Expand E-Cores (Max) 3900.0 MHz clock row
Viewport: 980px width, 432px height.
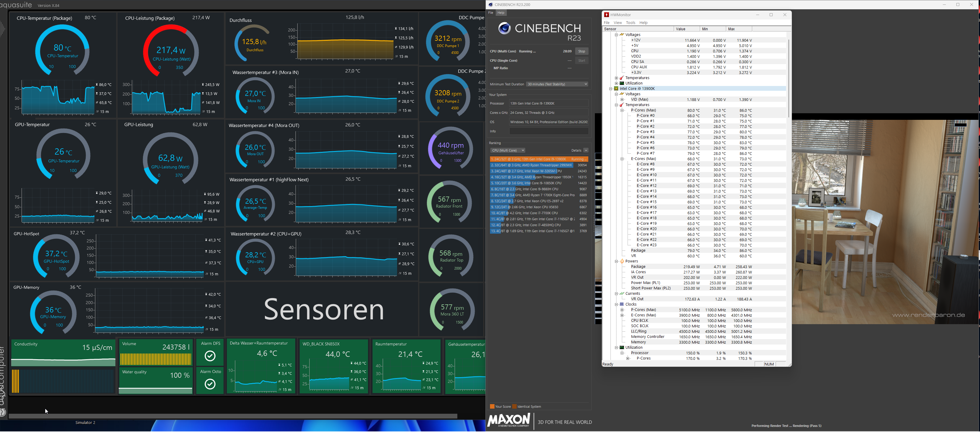[x=622, y=315]
